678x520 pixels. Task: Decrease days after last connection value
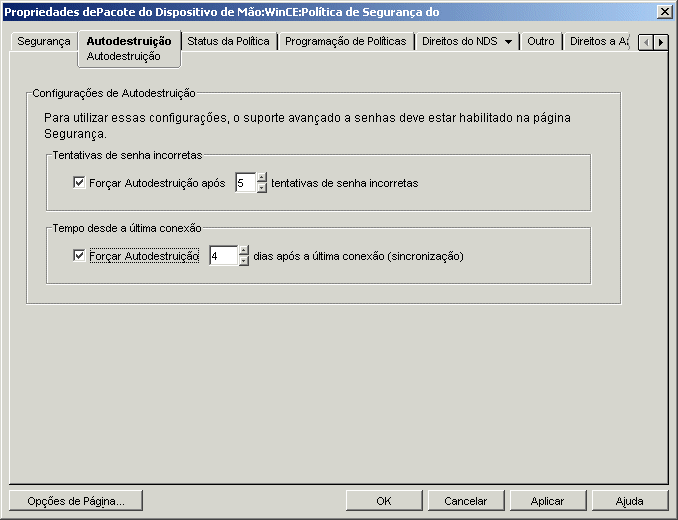[244, 261]
